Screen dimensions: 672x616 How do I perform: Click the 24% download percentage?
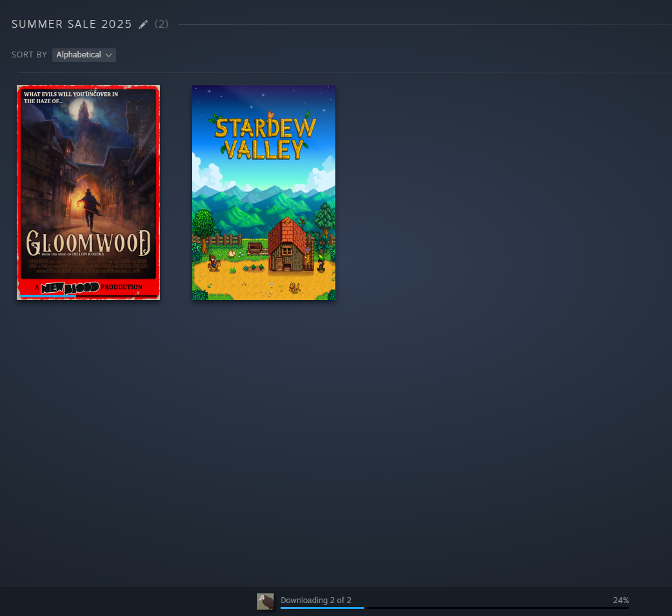(620, 600)
